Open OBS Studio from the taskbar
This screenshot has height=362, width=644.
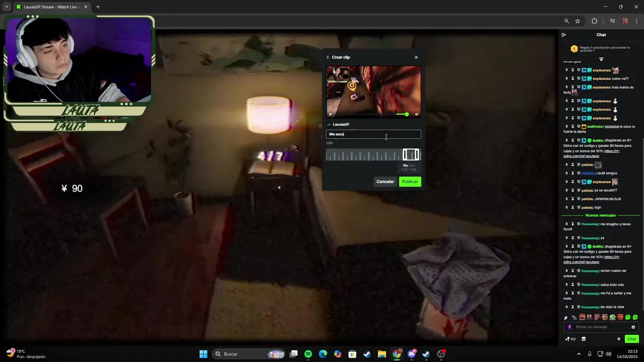pos(441,354)
